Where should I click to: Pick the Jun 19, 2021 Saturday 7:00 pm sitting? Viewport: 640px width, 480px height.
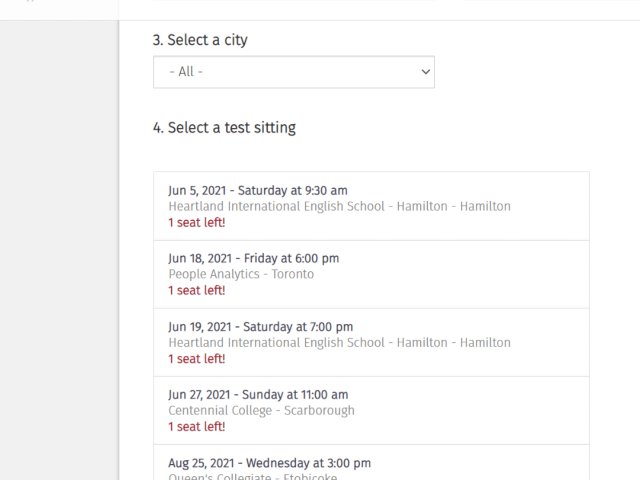260,326
